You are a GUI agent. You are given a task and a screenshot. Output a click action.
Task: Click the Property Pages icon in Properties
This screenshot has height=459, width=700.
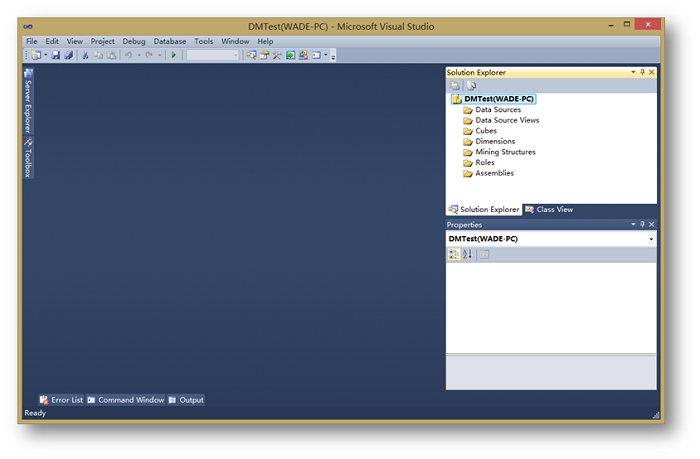click(484, 255)
